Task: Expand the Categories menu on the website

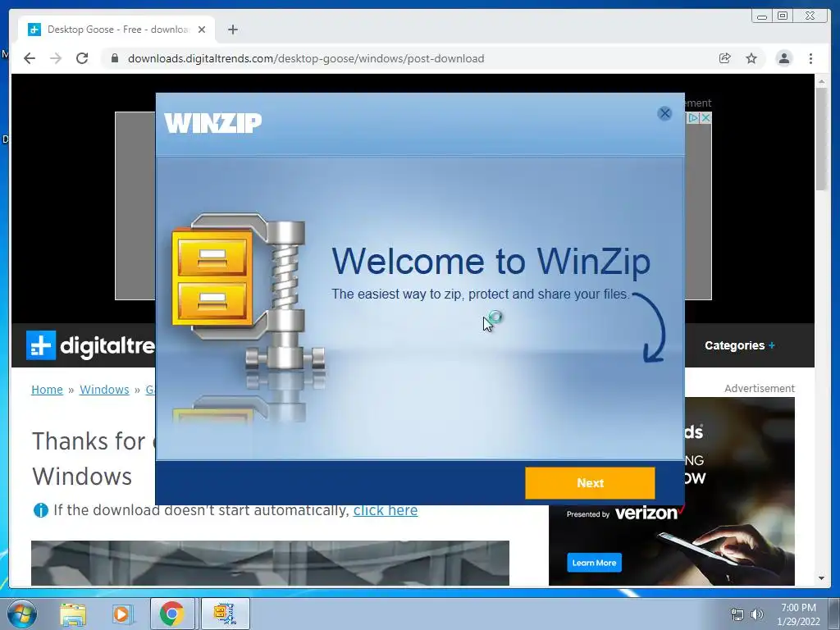Action: [x=740, y=345]
